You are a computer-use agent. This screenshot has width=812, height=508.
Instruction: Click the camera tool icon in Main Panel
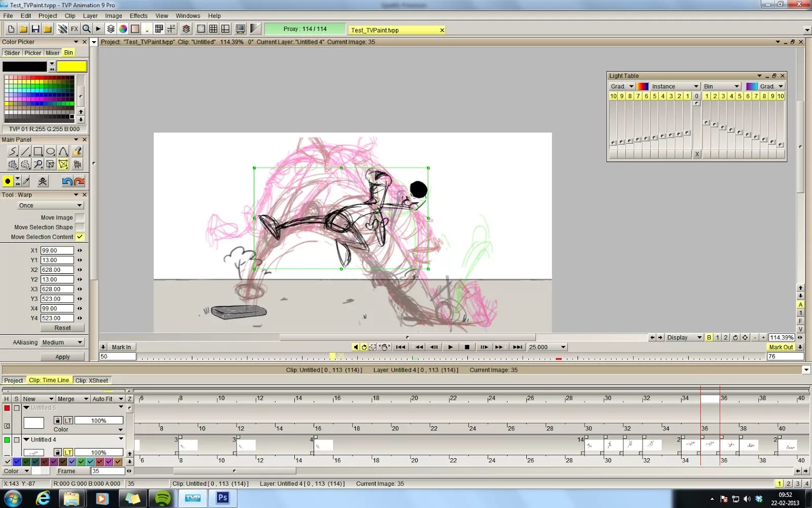[77, 164]
